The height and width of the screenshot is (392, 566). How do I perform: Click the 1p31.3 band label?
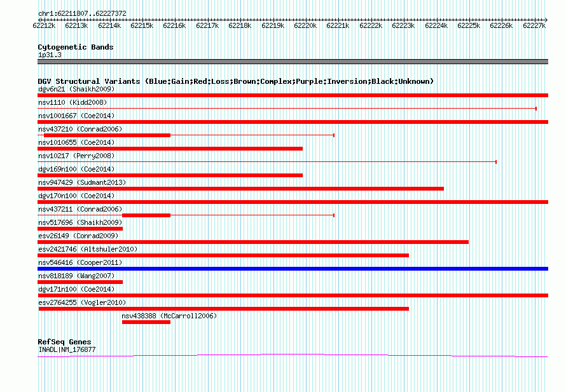click(x=50, y=55)
